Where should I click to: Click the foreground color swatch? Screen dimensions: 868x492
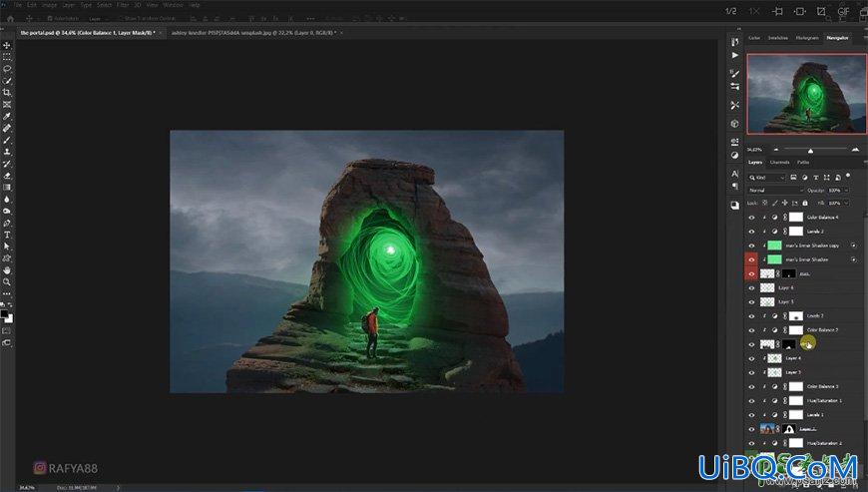click(4, 313)
